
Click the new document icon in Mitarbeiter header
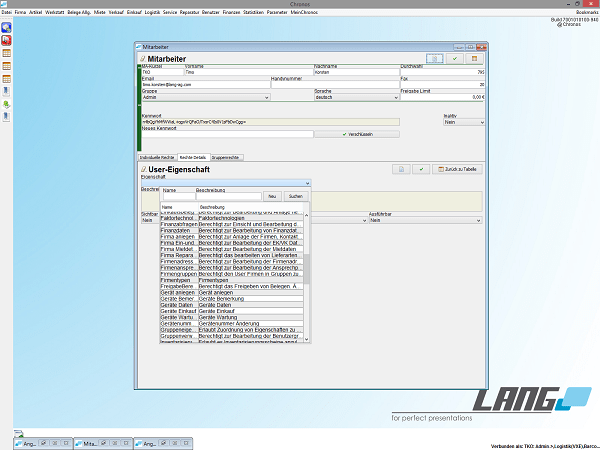click(x=433, y=59)
